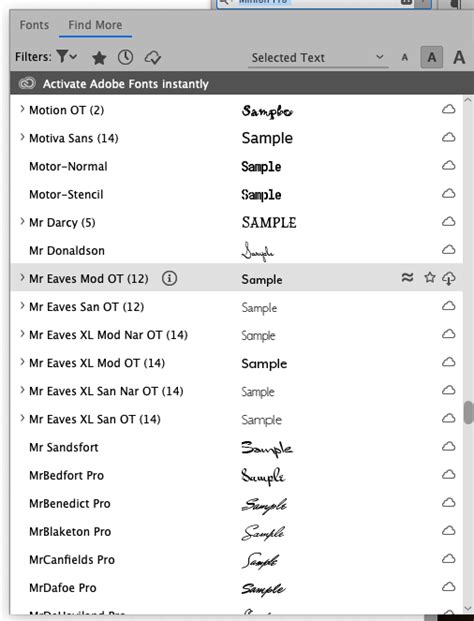Select the Find More tab
474x621 pixels.
tap(95, 25)
